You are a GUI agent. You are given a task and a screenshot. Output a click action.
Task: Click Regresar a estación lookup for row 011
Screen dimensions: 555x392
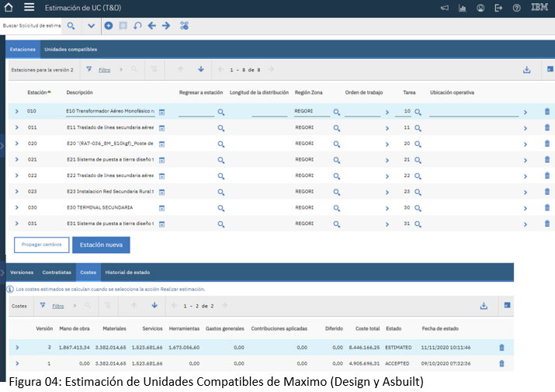[x=221, y=128]
